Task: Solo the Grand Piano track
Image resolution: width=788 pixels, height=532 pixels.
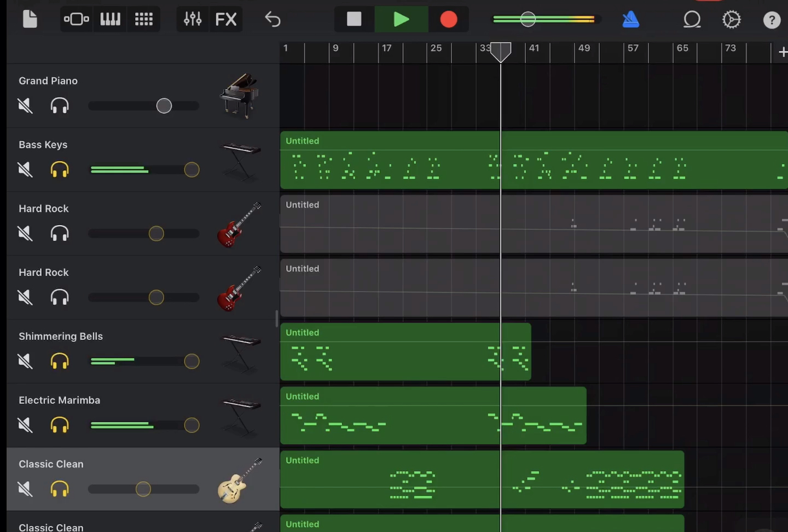Action: pyautogui.click(x=60, y=106)
